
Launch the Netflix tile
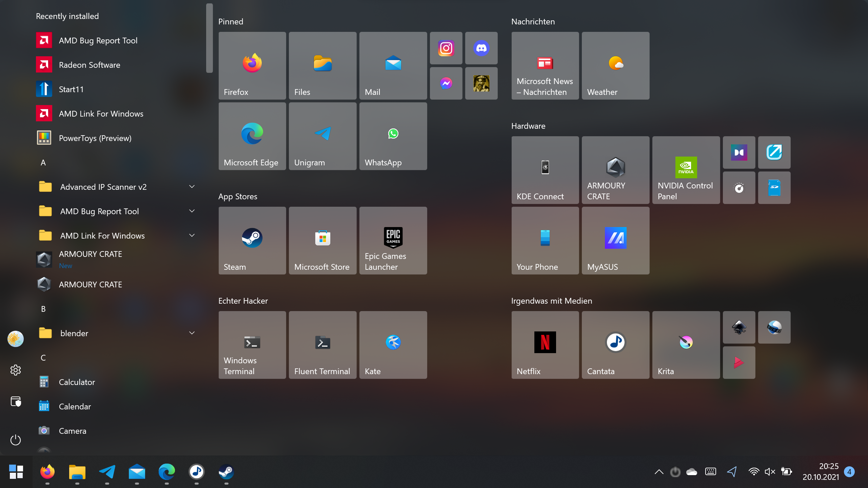545,345
